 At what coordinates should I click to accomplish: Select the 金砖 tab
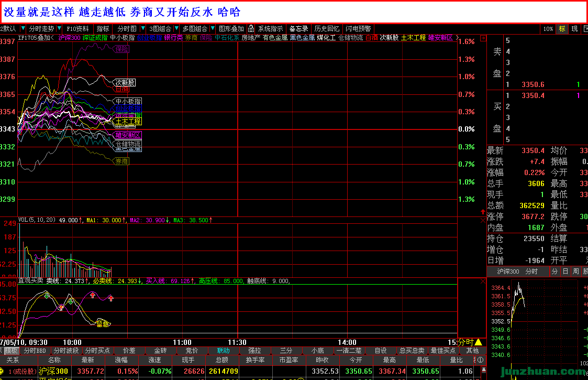pyautogui.click(x=160, y=351)
